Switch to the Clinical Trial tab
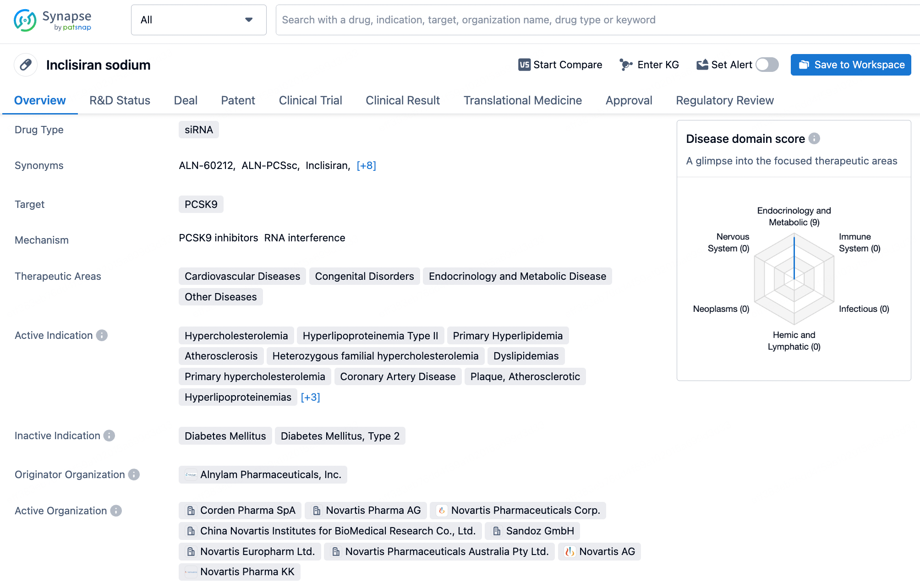This screenshot has width=920, height=588. point(311,100)
